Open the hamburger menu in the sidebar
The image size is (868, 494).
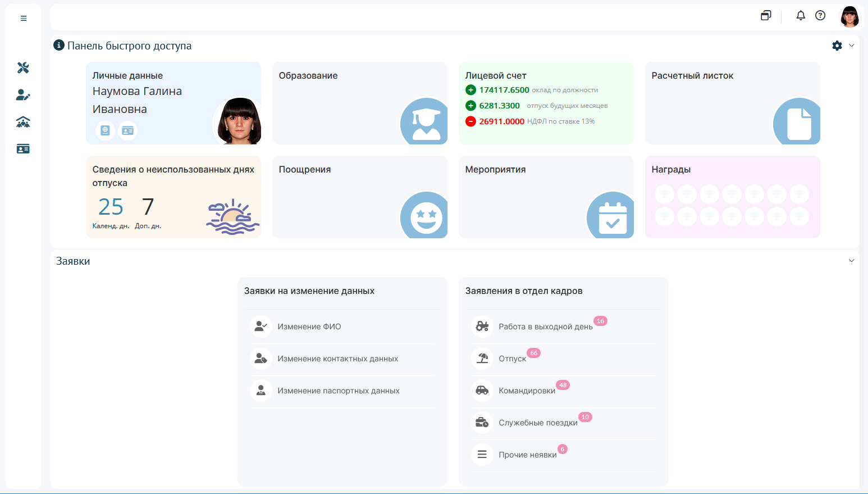pos(24,19)
